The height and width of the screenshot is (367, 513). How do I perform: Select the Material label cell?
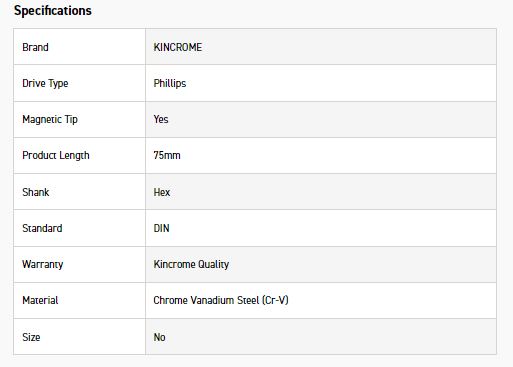click(x=79, y=301)
